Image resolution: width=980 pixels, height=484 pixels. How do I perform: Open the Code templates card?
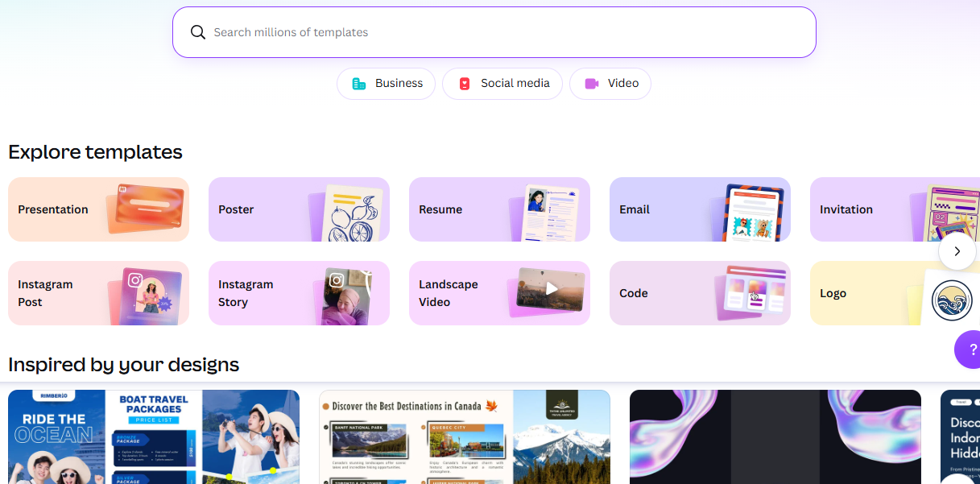pos(700,293)
